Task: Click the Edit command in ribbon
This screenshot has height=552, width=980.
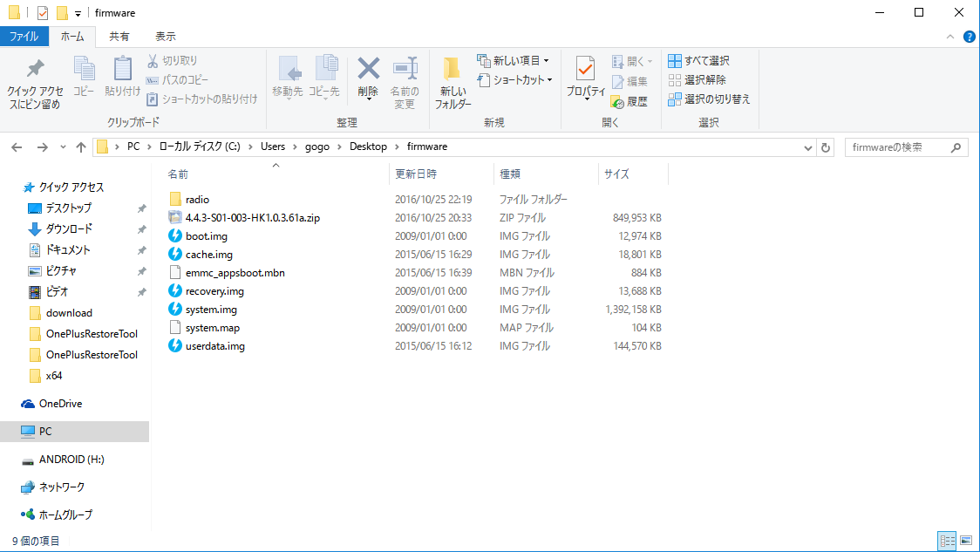Action: click(630, 81)
